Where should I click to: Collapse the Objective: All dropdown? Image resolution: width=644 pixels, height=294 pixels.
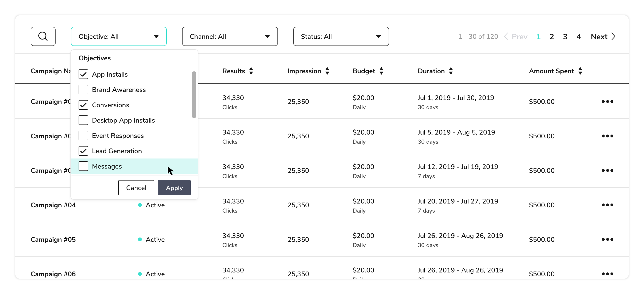coord(119,36)
